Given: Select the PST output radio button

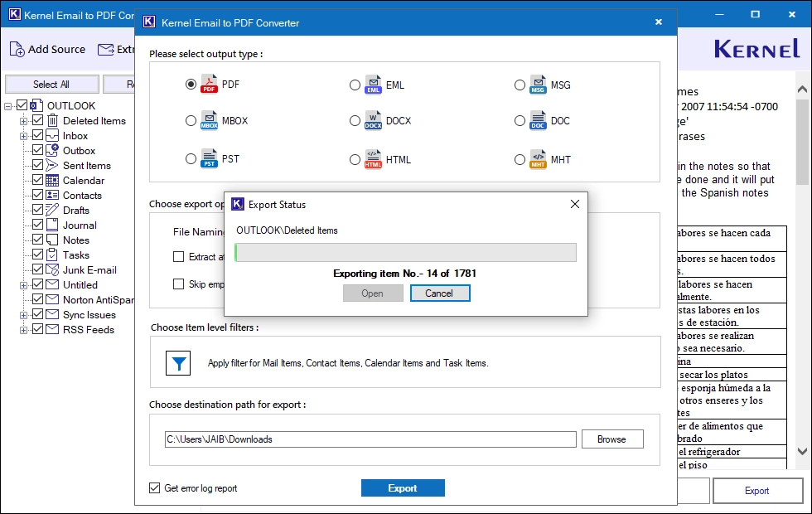Looking at the screenshot, I should click(191, 158).
